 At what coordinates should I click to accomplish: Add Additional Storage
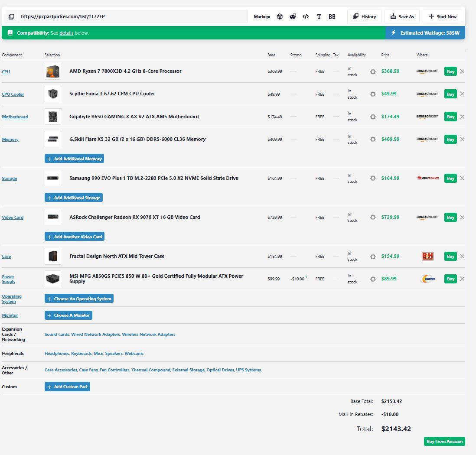(73, 198)
